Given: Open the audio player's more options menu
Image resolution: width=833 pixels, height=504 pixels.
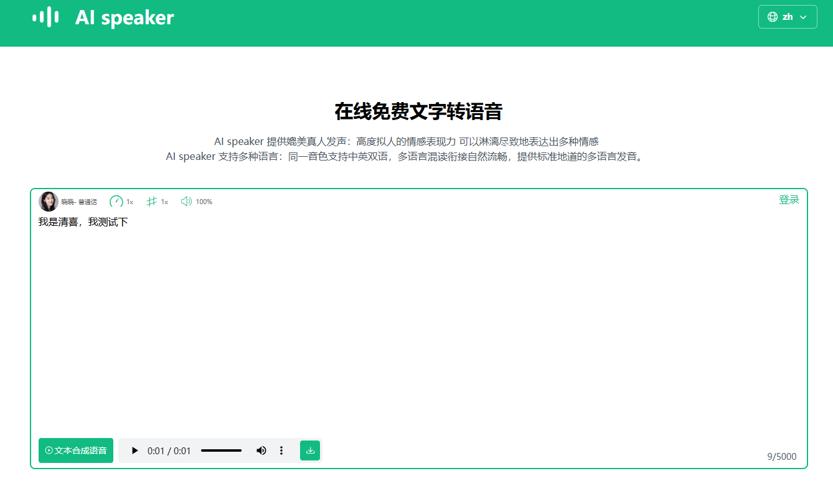Looking at the screenshot, I should pyautogui.click(x=281, y=450).
